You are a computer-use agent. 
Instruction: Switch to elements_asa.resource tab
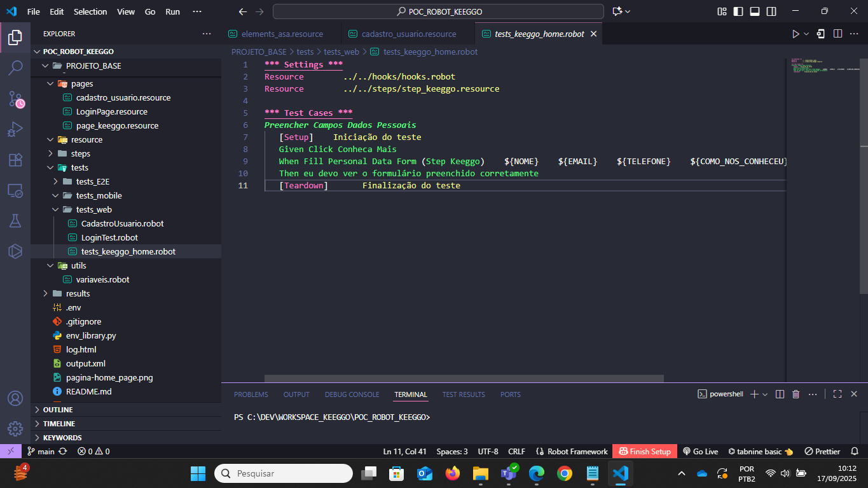pyautogui.click(x=281, y=34)
